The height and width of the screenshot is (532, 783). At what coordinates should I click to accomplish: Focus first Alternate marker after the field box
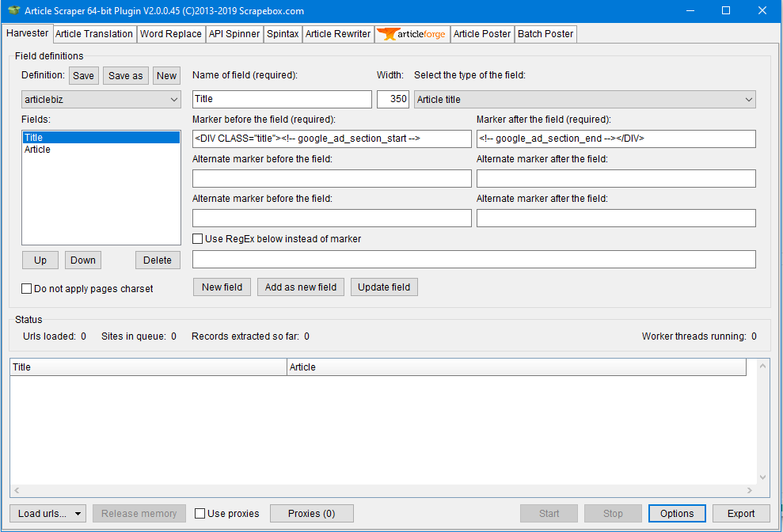pyautogui.click(x=616, y=178)
